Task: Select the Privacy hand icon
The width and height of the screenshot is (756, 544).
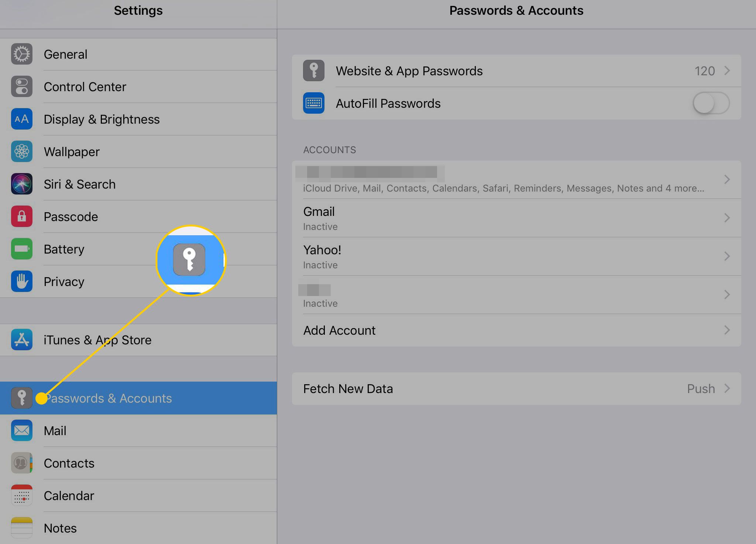Action: click(22, 282)
